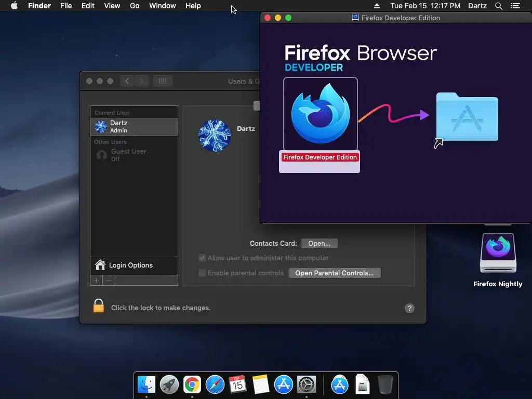Open Login Options
This screenshot has height=399, width=532.
134,265
